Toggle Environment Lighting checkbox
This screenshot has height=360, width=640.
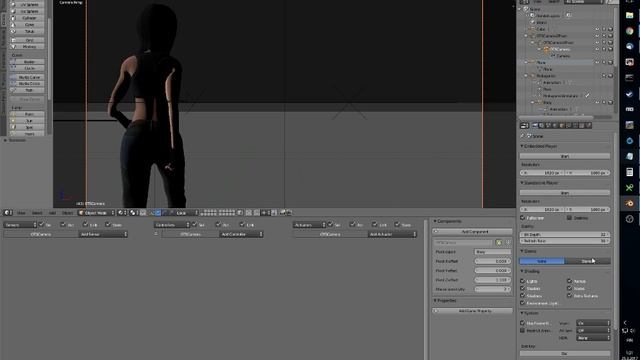(x=522, y=303)
